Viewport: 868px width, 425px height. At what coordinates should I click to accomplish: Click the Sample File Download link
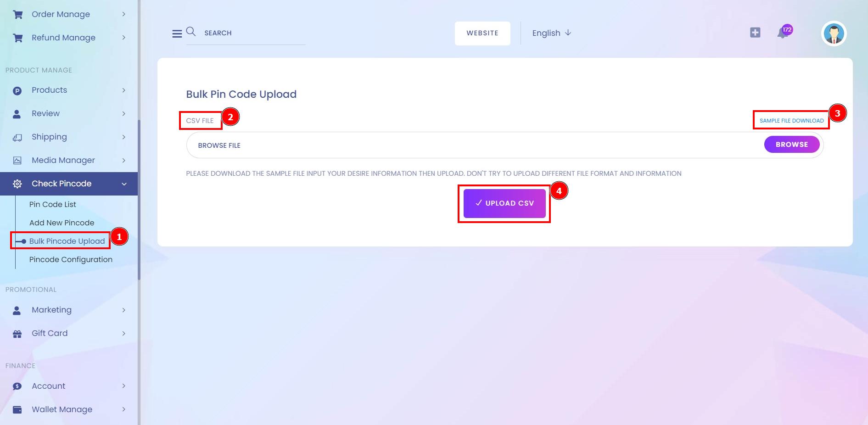point(791,121)
